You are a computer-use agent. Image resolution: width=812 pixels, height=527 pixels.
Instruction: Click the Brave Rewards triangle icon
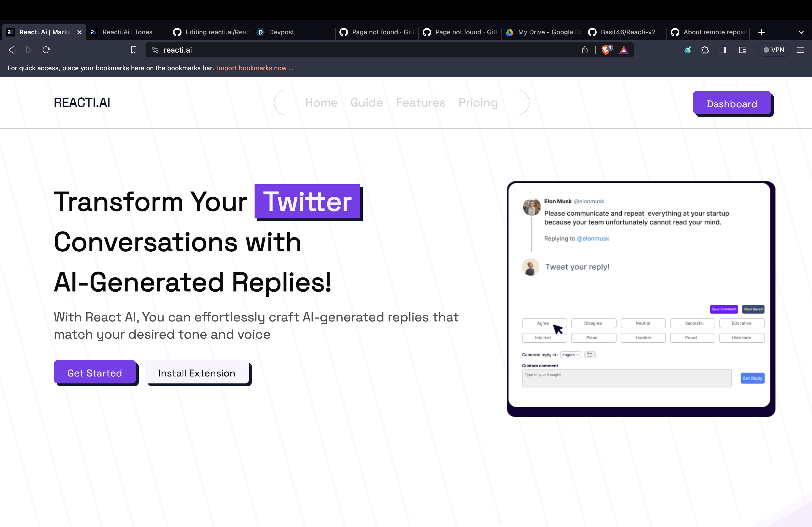click(624, 50)
